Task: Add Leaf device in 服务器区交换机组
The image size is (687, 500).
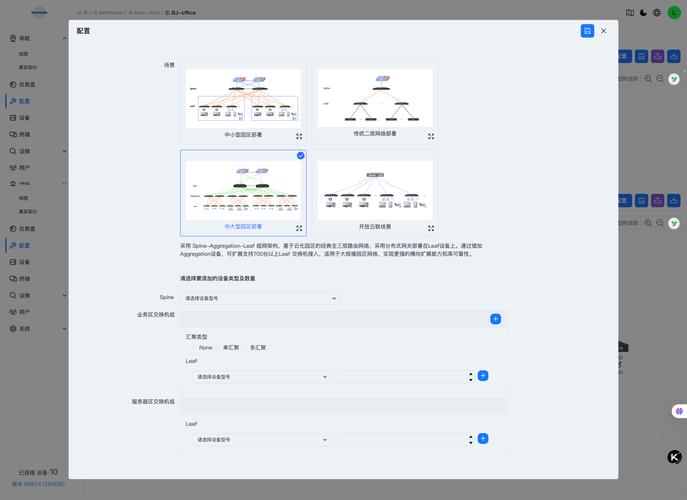Action: pyautogui.click(x=483, y=439)
